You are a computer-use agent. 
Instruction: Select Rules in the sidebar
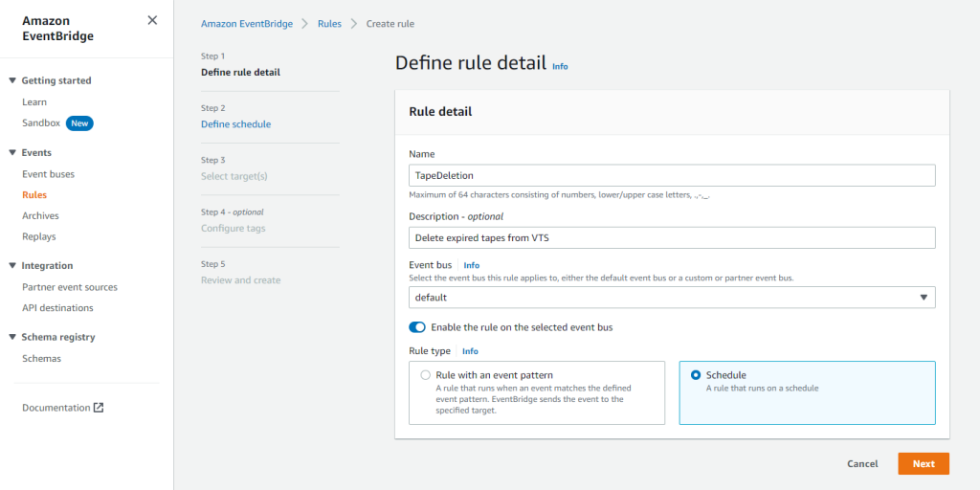[34, 195]
